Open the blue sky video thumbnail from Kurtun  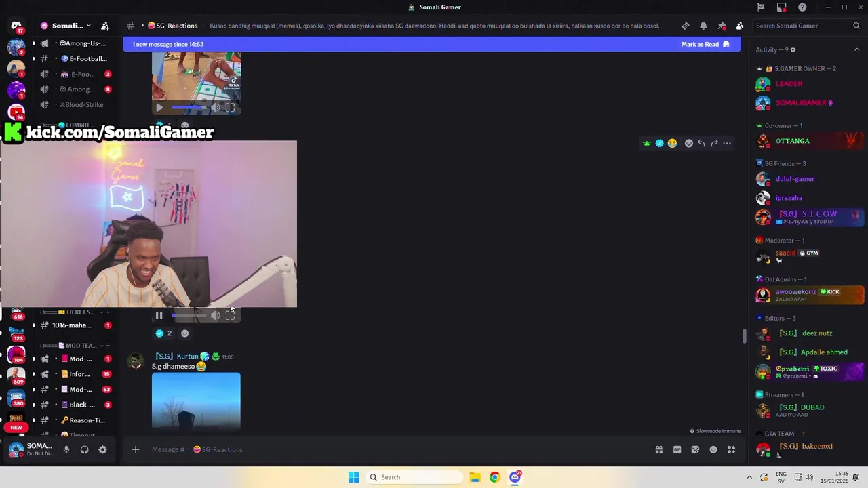click(x=196, y=401)
